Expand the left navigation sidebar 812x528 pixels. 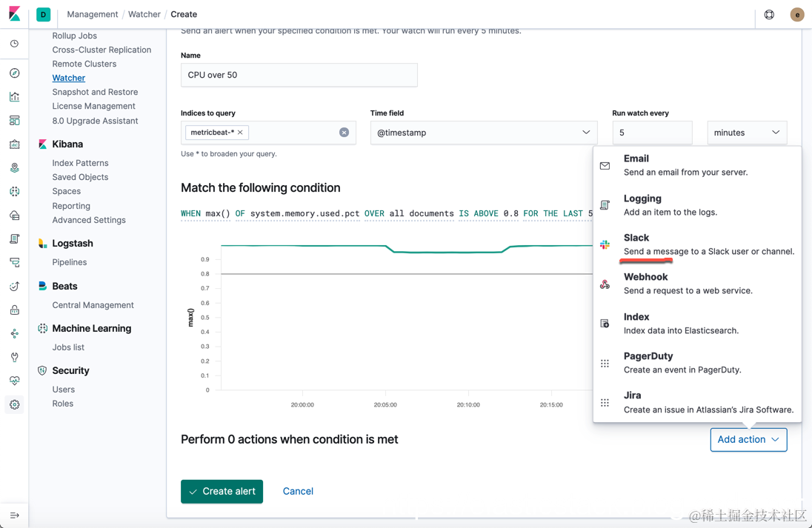15,515
